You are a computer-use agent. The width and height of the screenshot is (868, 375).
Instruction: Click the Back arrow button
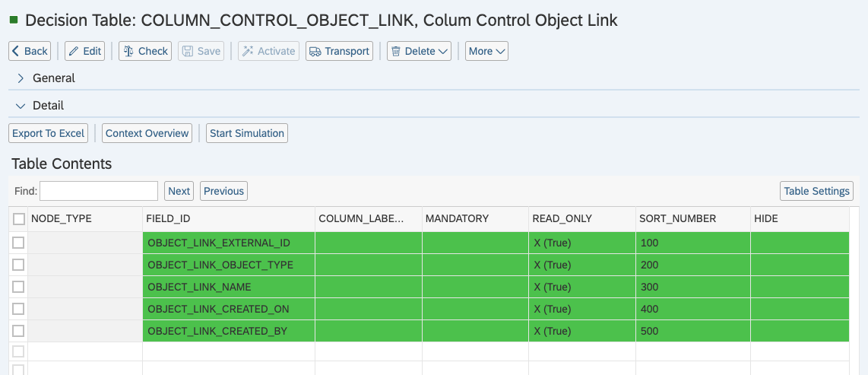(x=30, y=51)
